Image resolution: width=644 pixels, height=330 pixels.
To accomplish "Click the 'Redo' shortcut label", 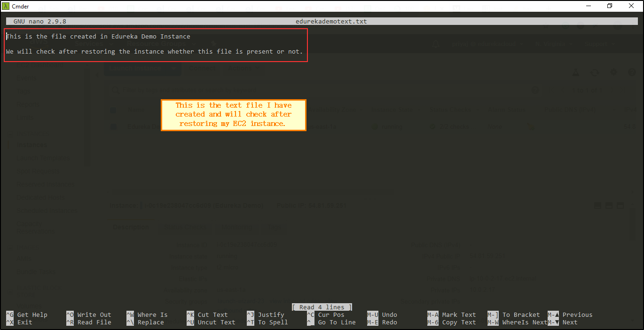I will [390, 322].
